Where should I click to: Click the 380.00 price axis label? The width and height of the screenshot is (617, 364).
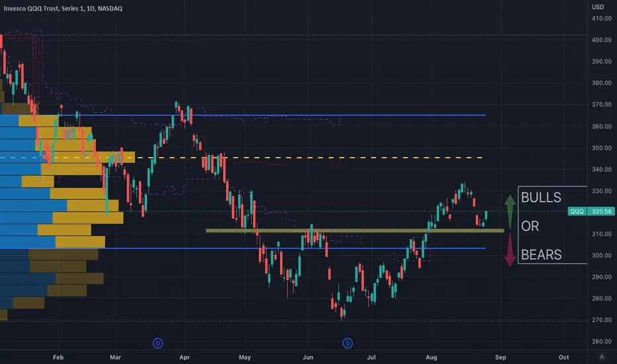coord(602,83)
